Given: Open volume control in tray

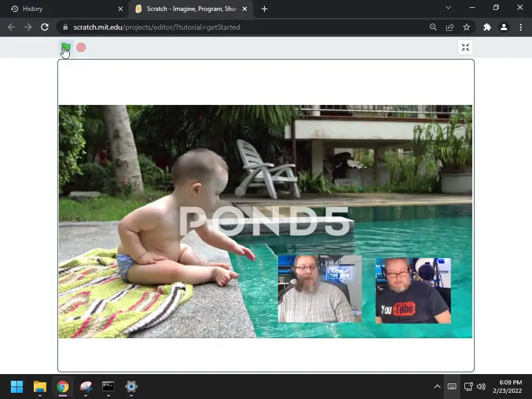Looking at the screenshot, I should click(481, 387).
